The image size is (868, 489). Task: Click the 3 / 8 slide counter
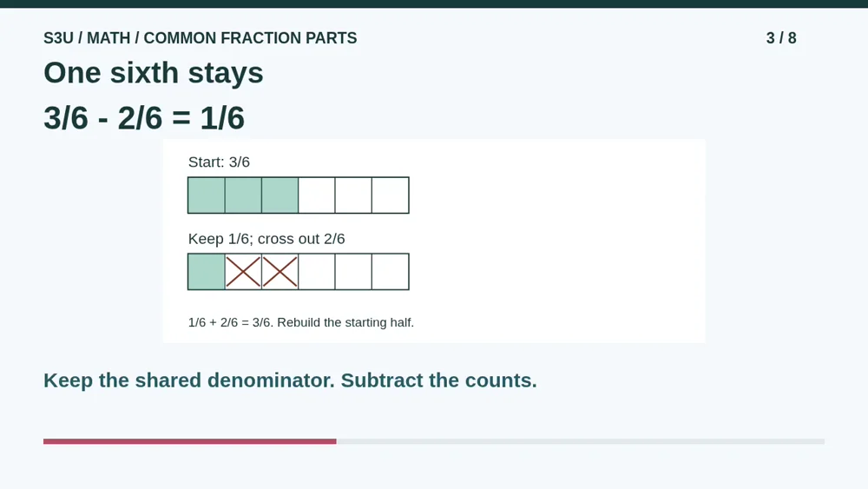click(781, 38)
